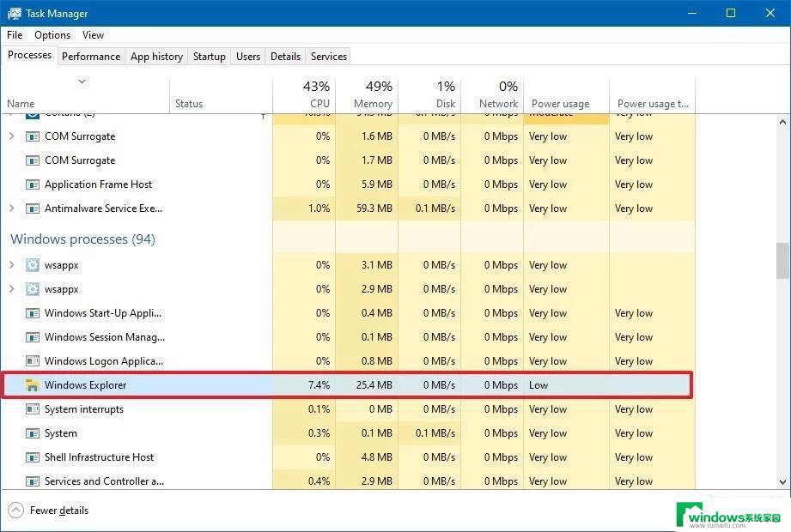
Task: Click the scrollbar down arrow
Action: [782, 482]
